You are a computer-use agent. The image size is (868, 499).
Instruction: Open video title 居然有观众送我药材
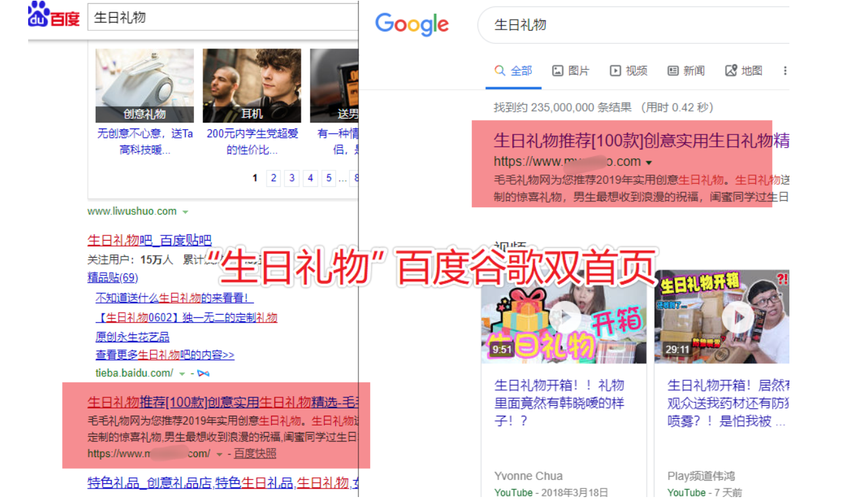(728, 403)
